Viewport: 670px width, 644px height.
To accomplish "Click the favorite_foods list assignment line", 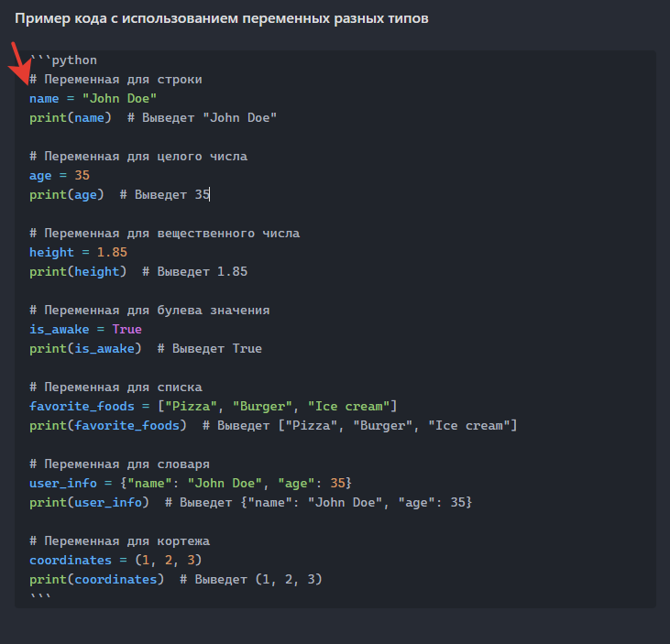I will (214, 406).
